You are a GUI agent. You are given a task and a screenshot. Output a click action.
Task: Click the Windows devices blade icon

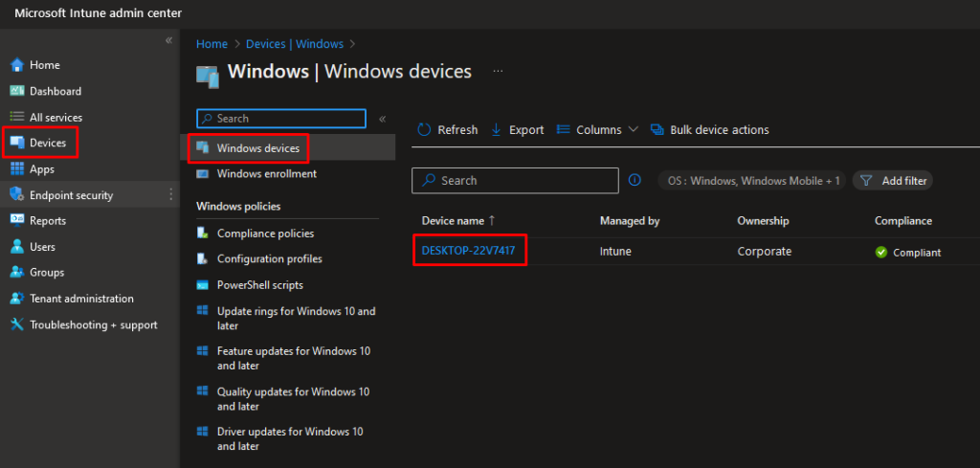click(202, 148)
